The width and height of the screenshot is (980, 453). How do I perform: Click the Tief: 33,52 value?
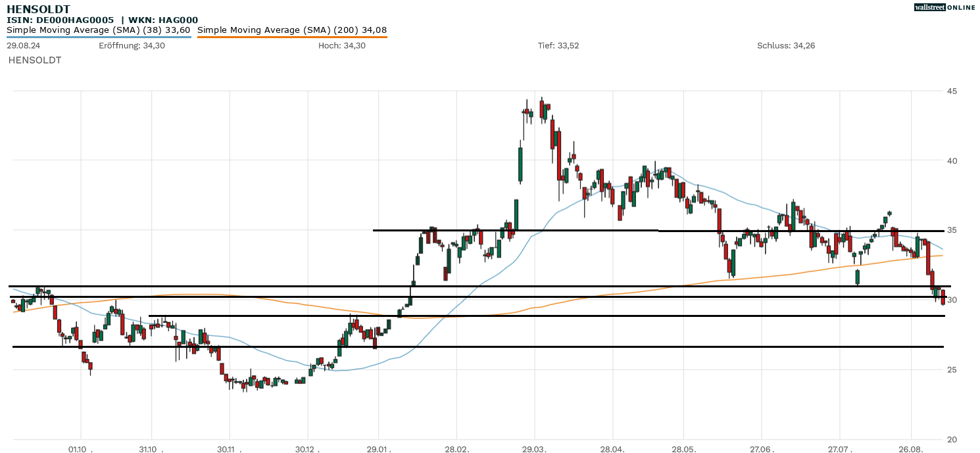(558, 45)
